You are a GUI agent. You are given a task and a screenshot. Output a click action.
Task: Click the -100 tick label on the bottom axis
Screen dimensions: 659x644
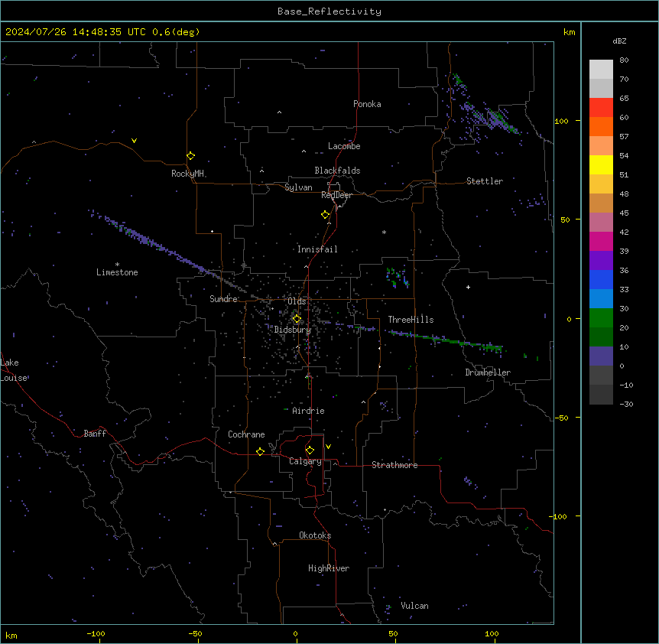coord(96,633)
